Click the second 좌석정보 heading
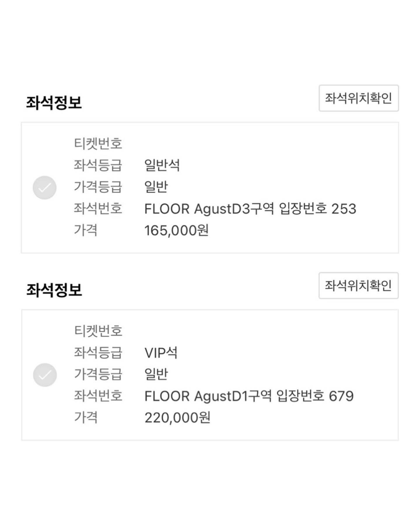 point(54,290)
